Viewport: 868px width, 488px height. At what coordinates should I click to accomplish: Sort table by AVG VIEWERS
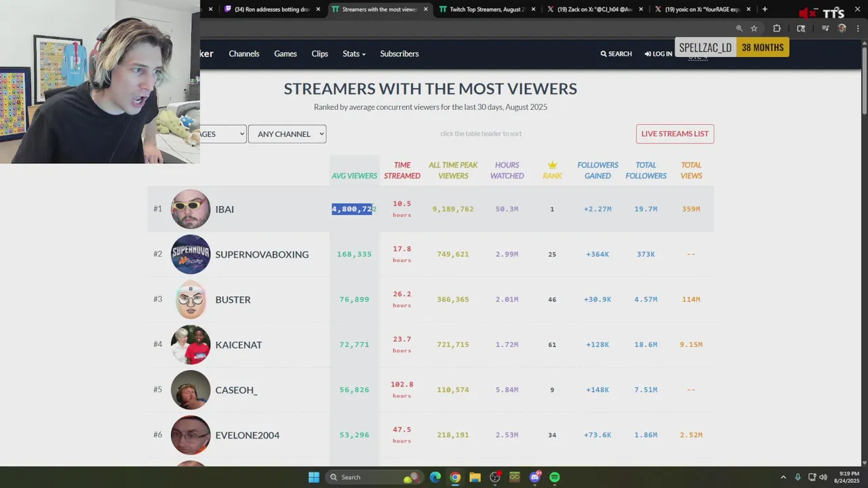pos(354,176)
